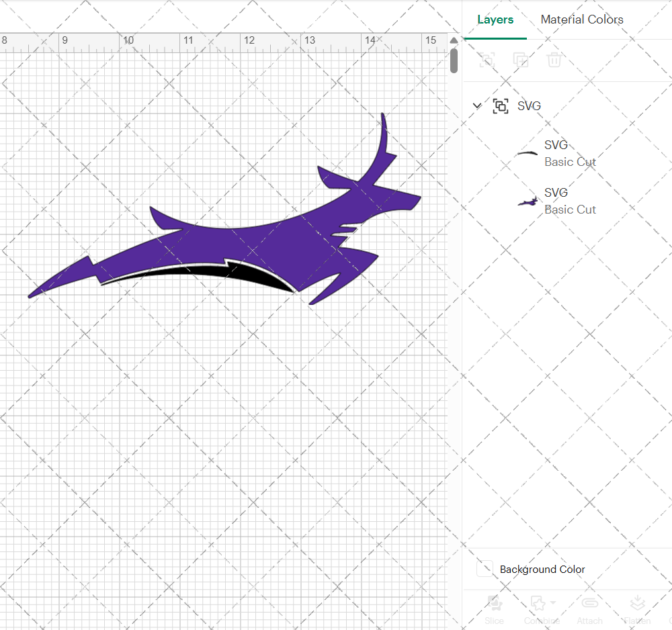The height and width of the screenshot is (630, 672).
Task: Click the Combine button
Action: [541, 609]
